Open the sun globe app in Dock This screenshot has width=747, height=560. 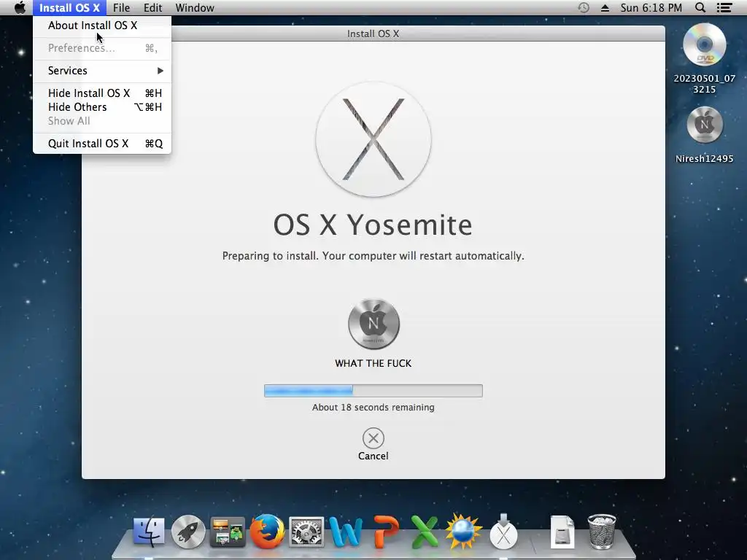464,531
